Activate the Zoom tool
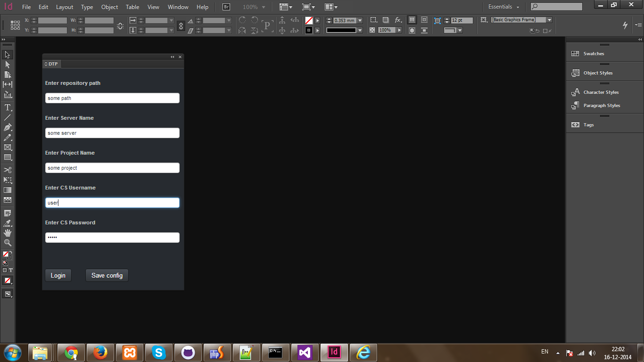 8,243
